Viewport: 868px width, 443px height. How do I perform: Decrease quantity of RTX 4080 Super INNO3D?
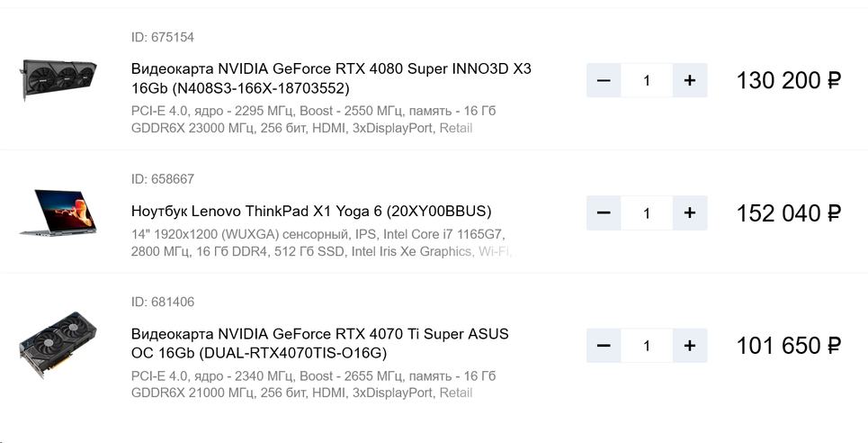click(604, 81)
